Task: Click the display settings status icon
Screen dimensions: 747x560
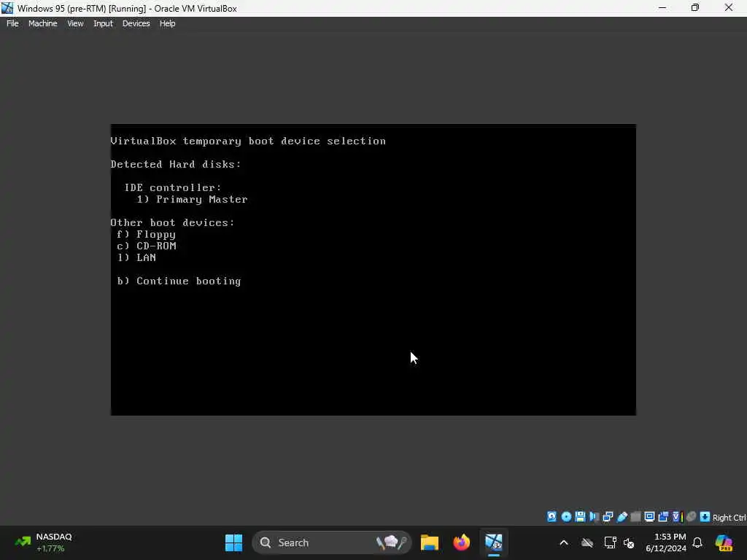Action: coord(649,517)
